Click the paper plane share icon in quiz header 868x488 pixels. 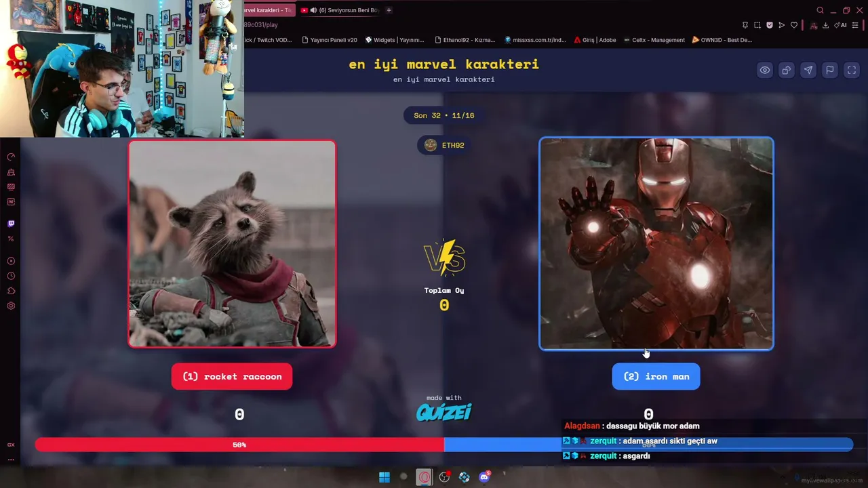coord(808,70)
